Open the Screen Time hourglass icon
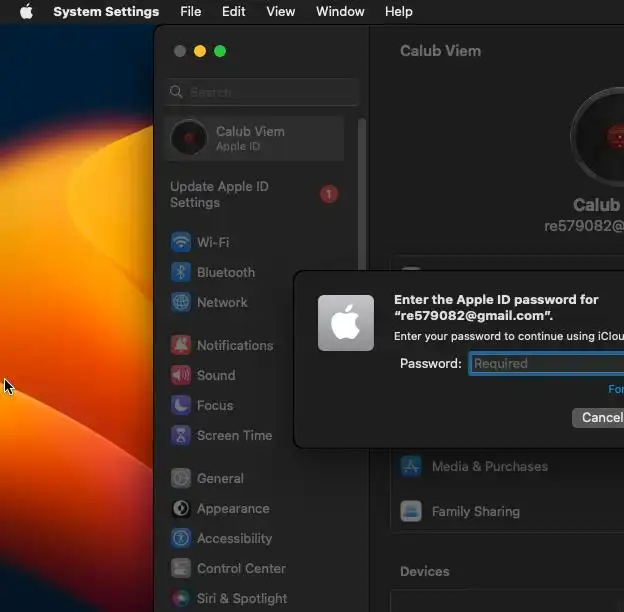The height and width of the screenshot is (612, 624). (181, 435)
